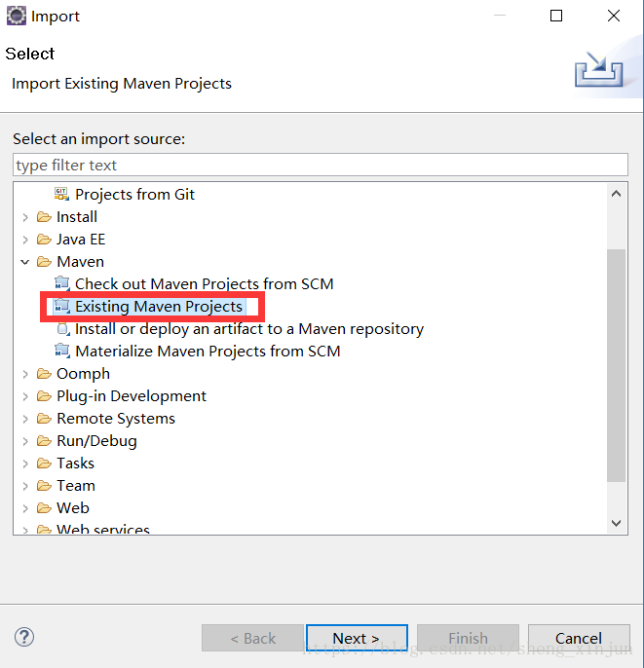Screen dimensions: 644x668
Task: Select the Web label in tree
Action: (73, 508)
